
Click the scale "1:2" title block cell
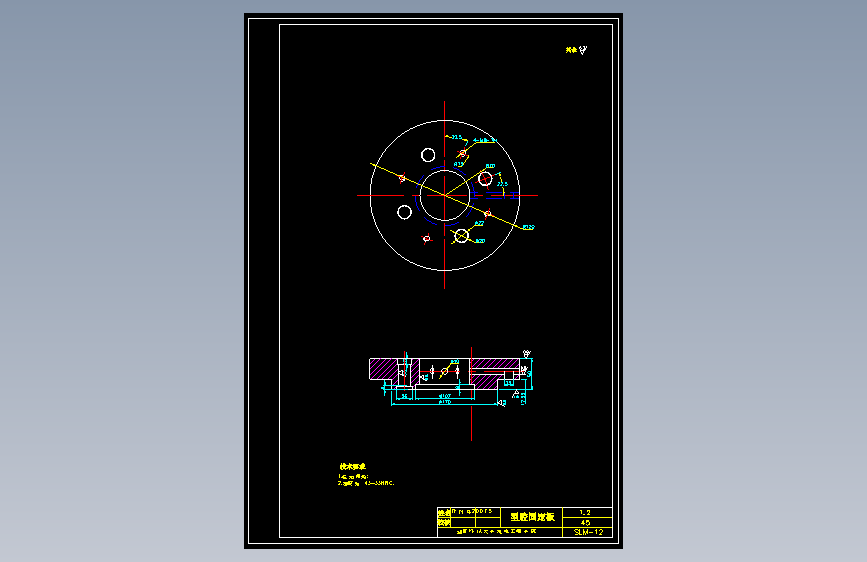(587, 513)
